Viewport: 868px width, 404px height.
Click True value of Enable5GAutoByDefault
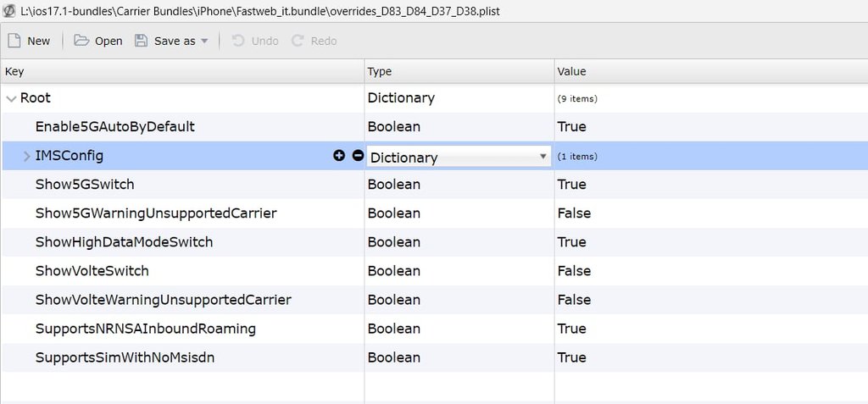[572, 127]
